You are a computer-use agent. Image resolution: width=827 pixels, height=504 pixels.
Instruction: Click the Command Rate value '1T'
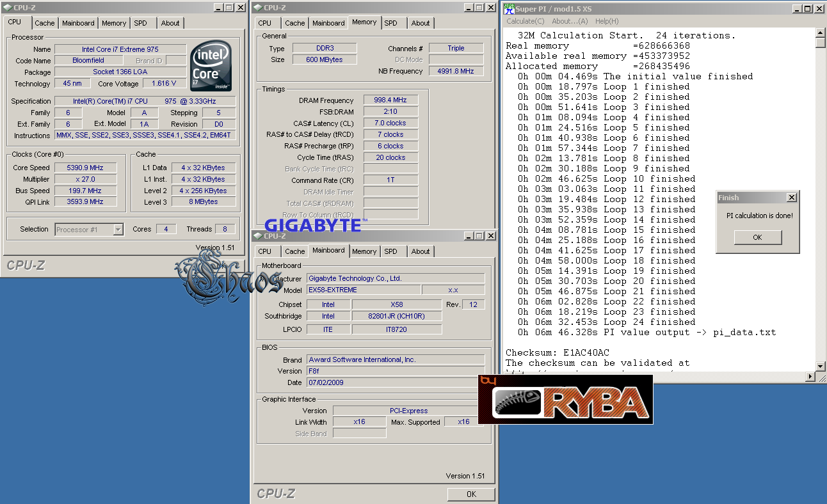click(x=390, y=180)
